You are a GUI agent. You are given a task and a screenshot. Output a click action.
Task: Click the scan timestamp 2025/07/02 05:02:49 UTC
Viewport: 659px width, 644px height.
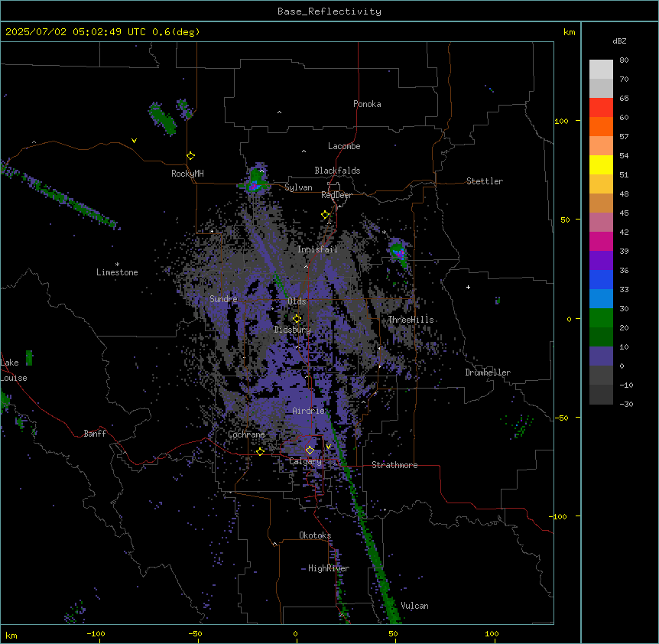tap(76, 32)
